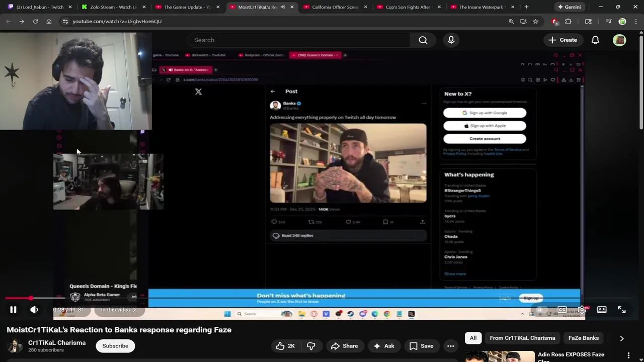
Task: Close the Cop's Son Fights tab
Action: pos(439,7)
